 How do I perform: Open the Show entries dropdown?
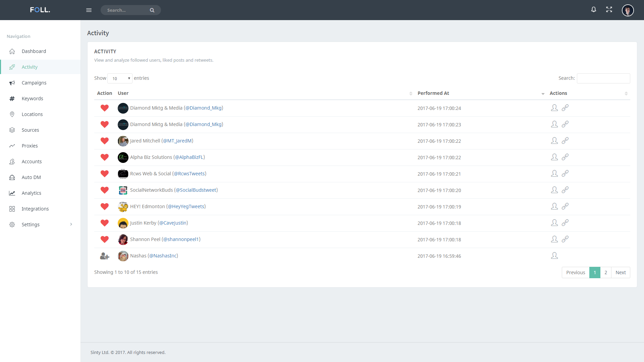[x=120, y=78]
